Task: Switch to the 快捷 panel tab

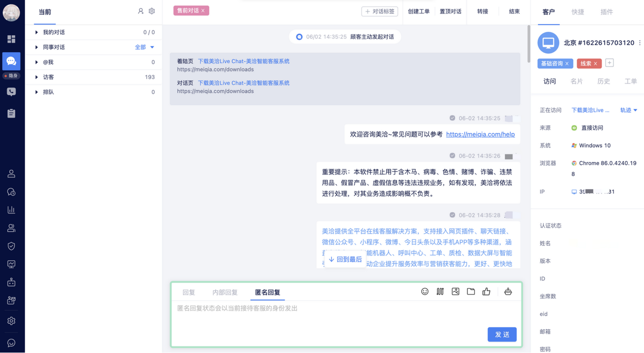Action: click(578, 12)
